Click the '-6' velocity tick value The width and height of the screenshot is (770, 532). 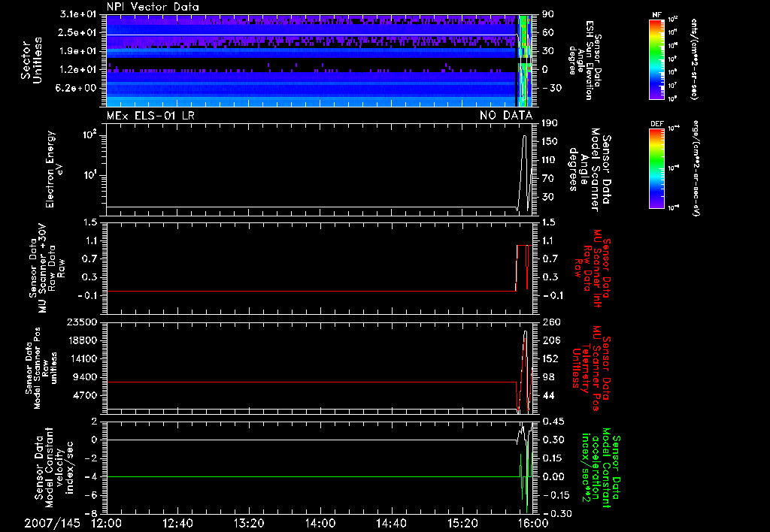tap(91, 495)
